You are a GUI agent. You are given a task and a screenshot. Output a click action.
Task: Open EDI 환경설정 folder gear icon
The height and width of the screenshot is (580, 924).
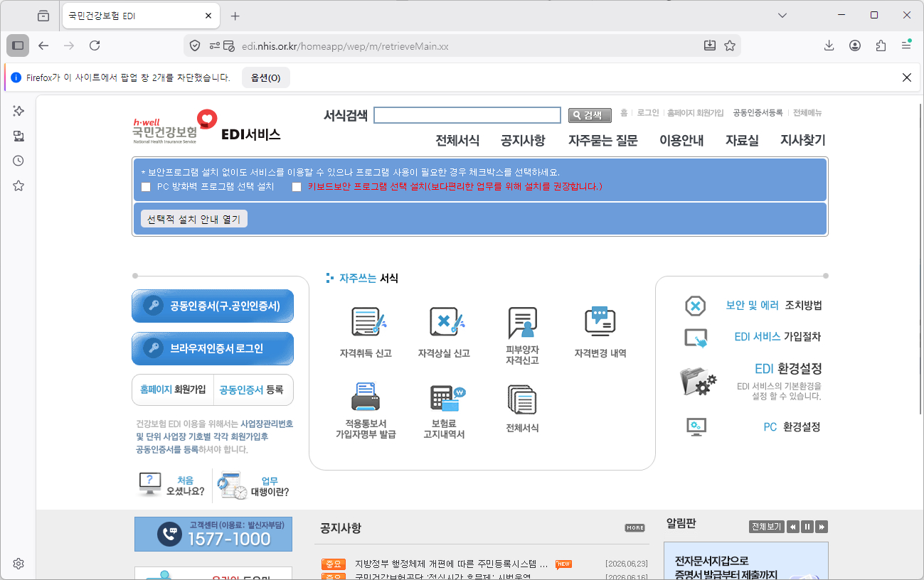click(699, 381)
